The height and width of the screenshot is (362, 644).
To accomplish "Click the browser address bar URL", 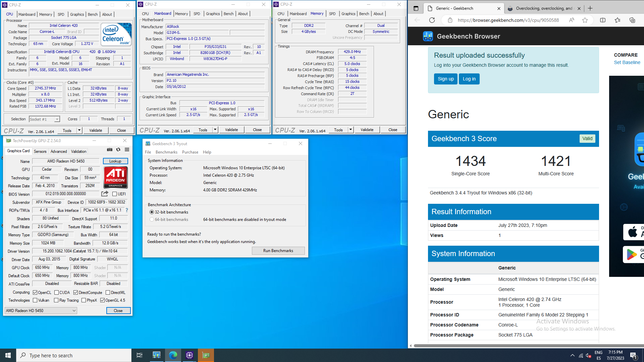I will 508,20.
